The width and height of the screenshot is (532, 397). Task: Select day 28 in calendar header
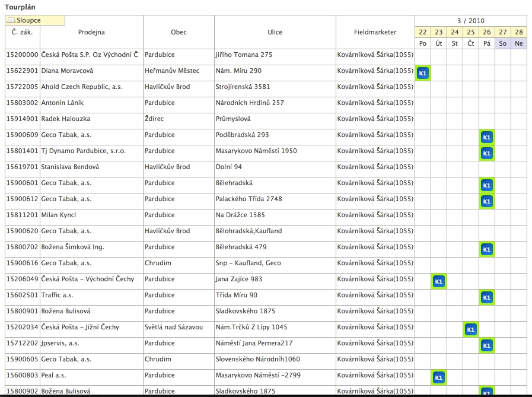pyautogui.click(x=519, y=32)
